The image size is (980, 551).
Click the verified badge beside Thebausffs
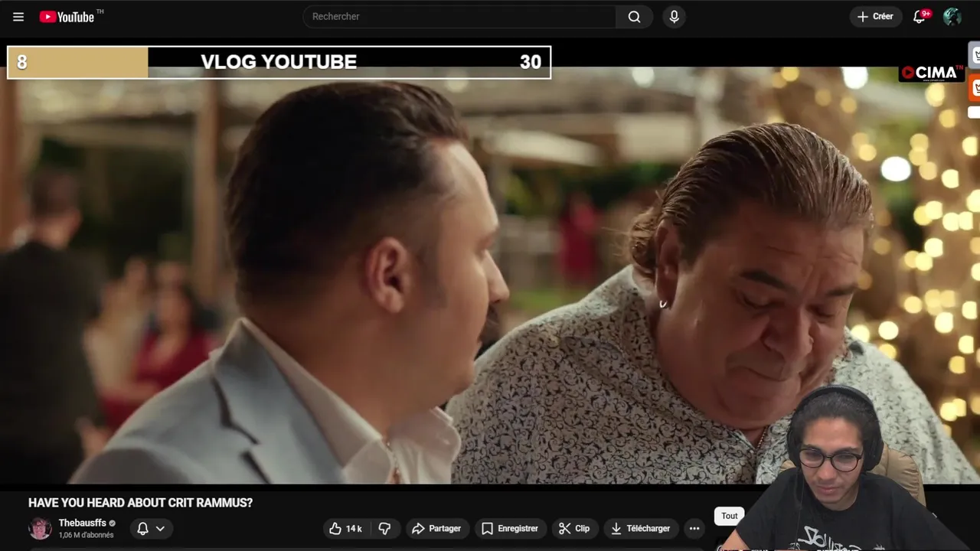(x=113, y=523)
